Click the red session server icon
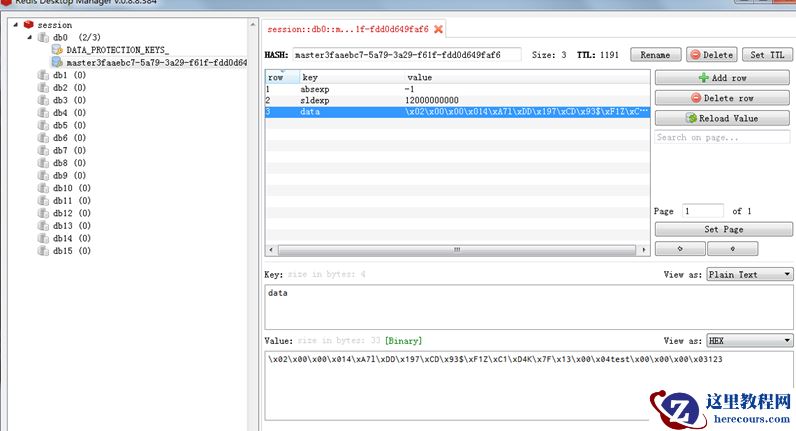 28,25
